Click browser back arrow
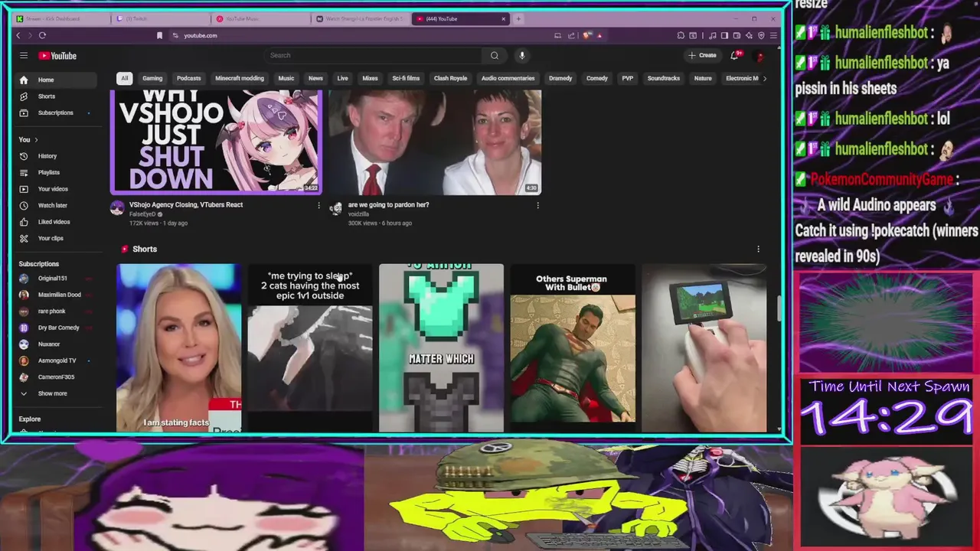Image resolution: width=980 pixels, height=551 pixels. pyautogui.click(x=18, y=35)
